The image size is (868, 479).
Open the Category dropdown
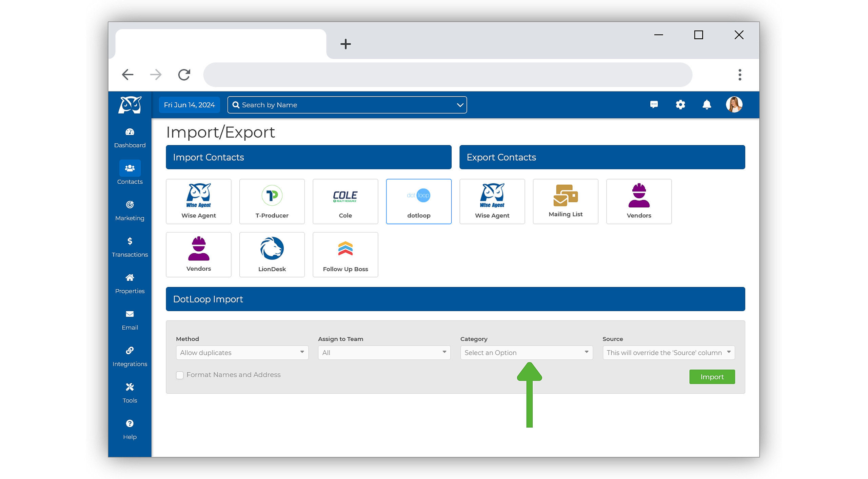click(x=527, y=353)
